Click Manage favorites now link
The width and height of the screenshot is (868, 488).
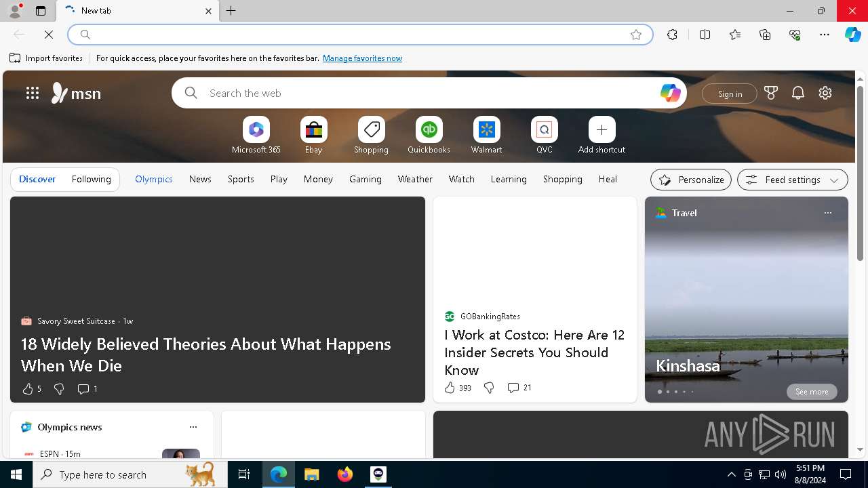pyautogui.click(x=362, y=58)
